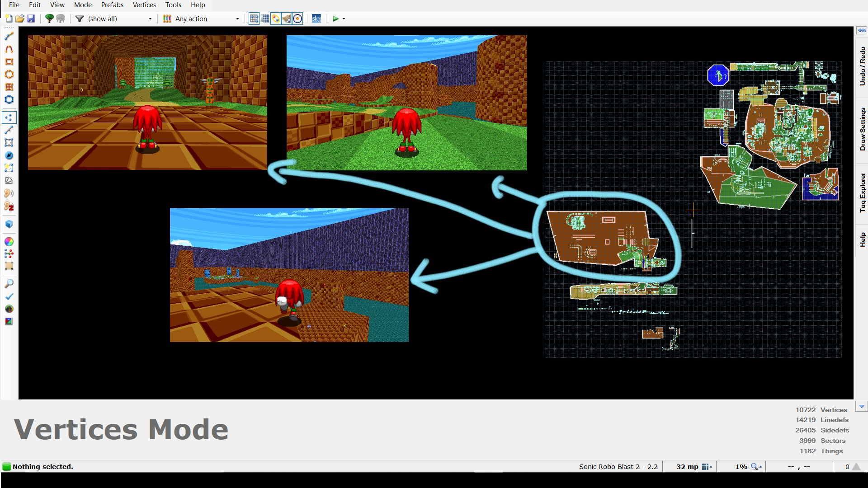Click the linedef action pillars icon
The height and width of the screenshot is (488, 868).
click(x=167, y=19)
